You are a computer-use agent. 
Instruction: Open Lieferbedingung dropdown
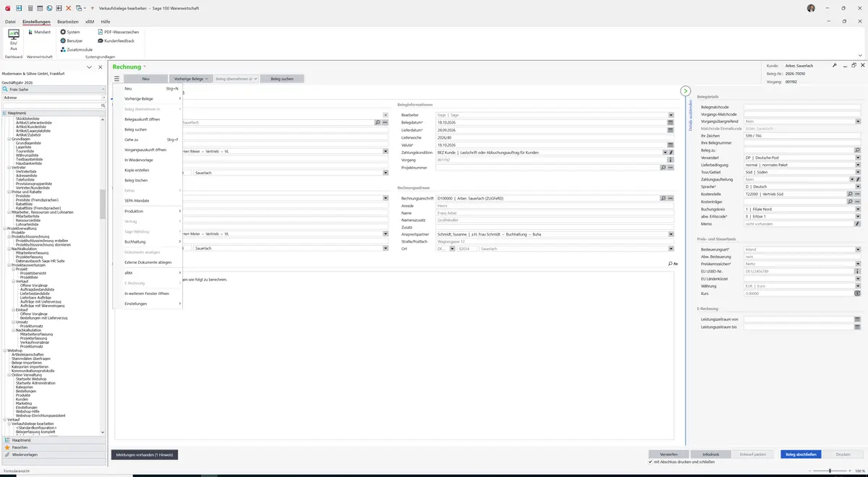tap(858, 164)
